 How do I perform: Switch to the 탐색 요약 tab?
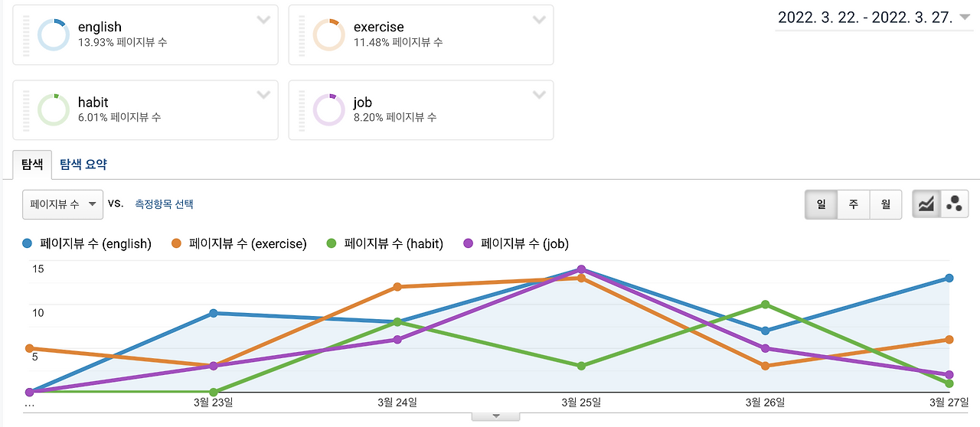coord(83,164)
